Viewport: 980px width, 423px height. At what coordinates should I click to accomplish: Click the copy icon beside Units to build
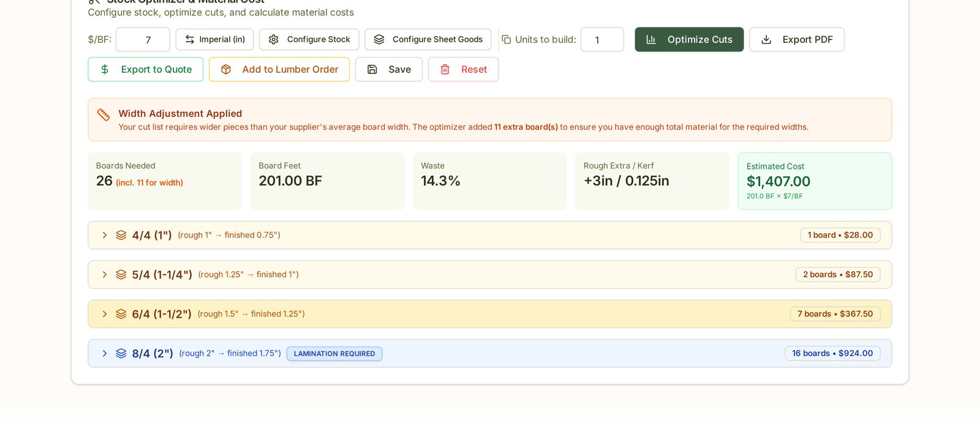507,39
